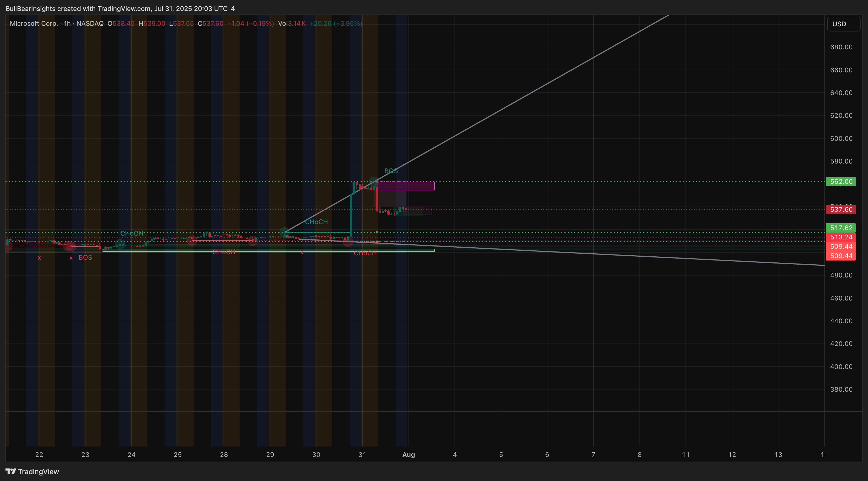This screenshot has width=868, height=481.
Task: Click red CHoCH label above date 28
Action: (x=224, y=252)
